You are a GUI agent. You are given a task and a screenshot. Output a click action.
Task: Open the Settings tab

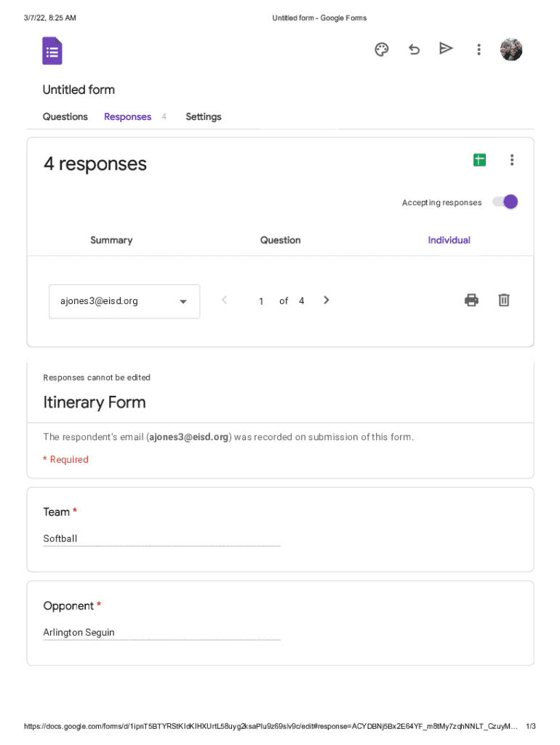pos(204,116)
